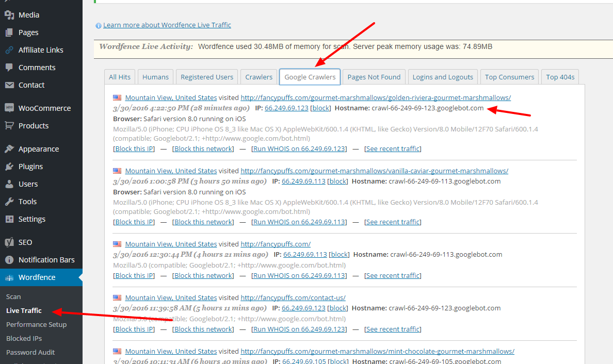Viewport: 613px width, 364px height.
Task: Click the Pages icon in sidebar
Action: click(x=9, y=32)
